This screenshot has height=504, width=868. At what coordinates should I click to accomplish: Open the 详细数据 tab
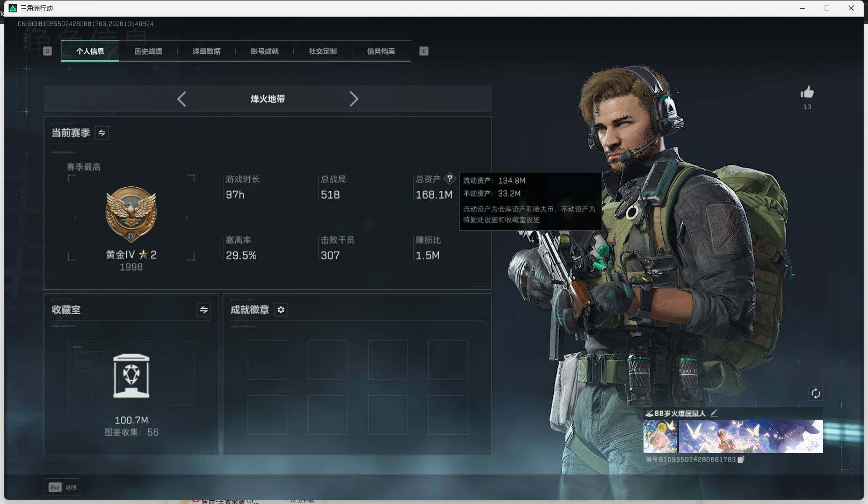pos(206,51)
